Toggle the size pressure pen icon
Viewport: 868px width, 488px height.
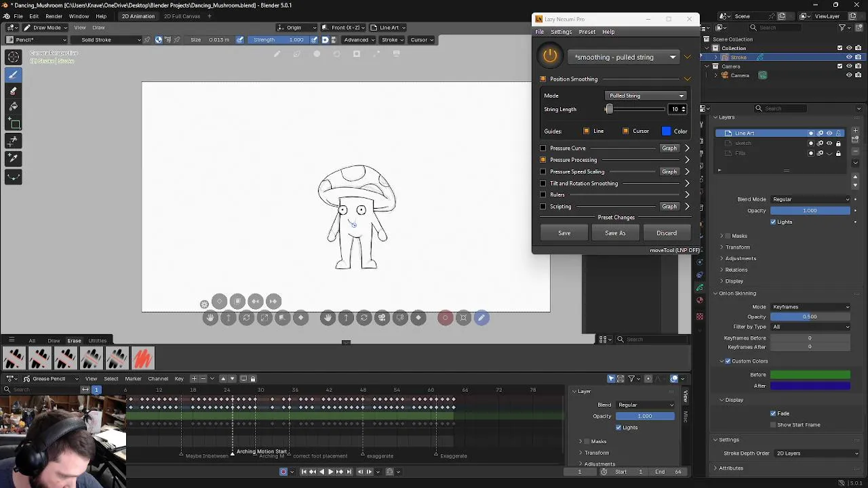point(240,39)
